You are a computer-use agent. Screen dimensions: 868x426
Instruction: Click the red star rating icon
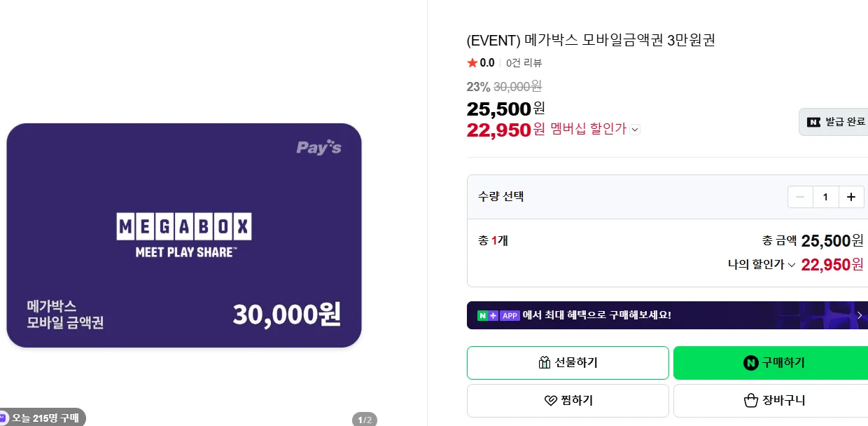(x=472, y=63)
